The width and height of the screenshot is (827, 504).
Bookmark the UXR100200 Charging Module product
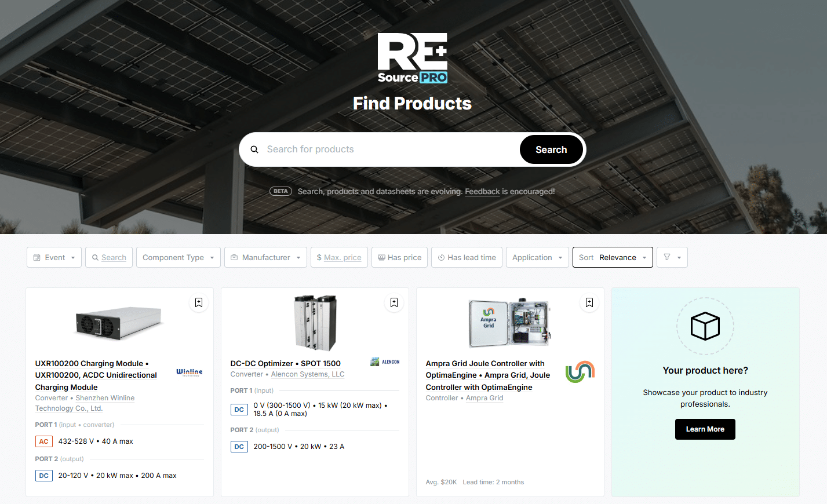(x=199, y=302)
